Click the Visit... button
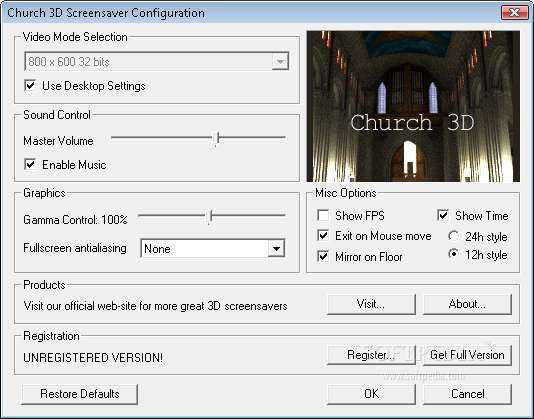This screenshot has width=534, height=419. [371, 304]
